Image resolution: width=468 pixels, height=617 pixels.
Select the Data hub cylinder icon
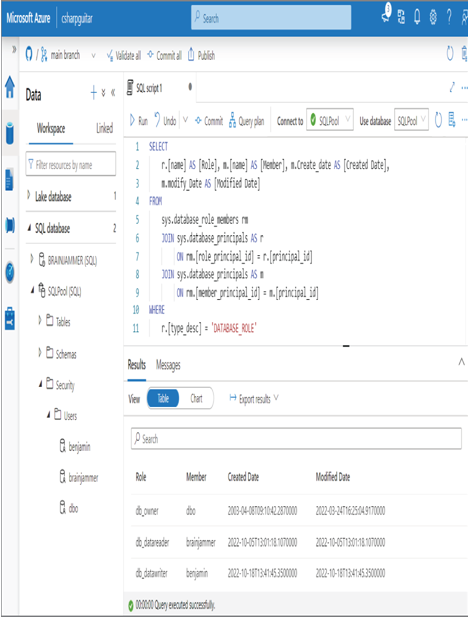click(x=10, y=133)
